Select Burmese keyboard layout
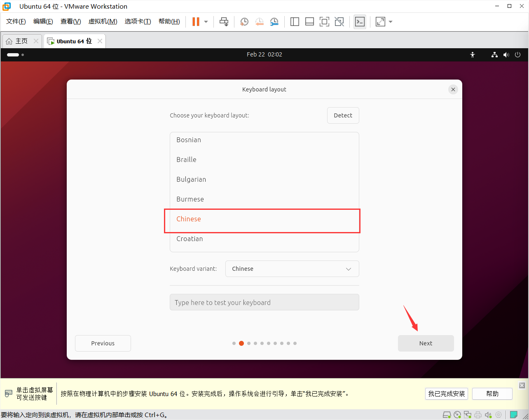529x420 pixels. tap(264, 199)
